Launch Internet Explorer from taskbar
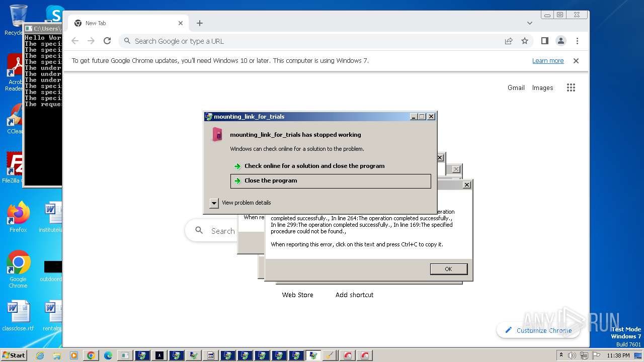The height and width of the screenshot is (362, 644). (x=40, y=355)
